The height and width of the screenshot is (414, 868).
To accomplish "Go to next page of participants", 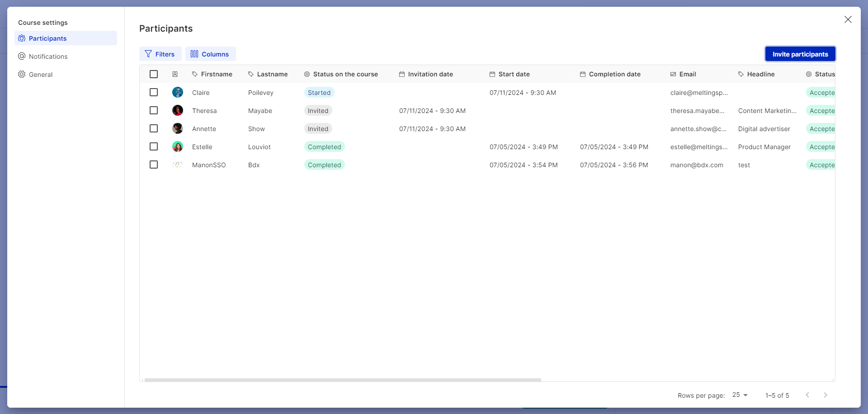I will tap(825, 395).
